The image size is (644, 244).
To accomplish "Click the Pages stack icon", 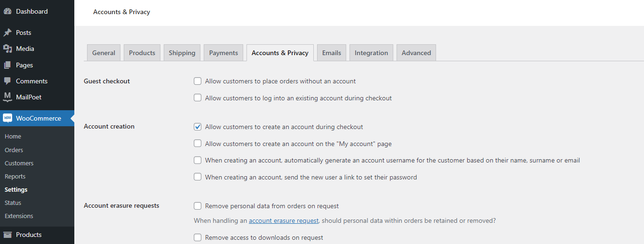I will pos(8,65).
